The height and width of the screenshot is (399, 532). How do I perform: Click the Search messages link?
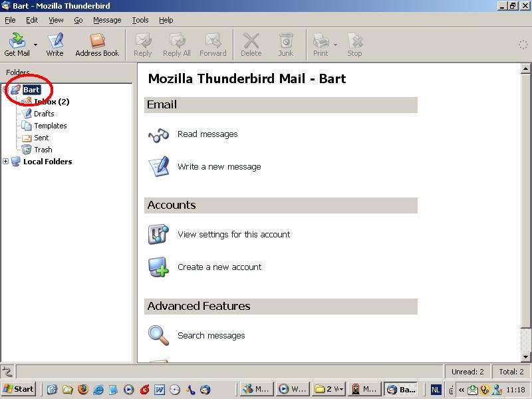tap(211, 336)
